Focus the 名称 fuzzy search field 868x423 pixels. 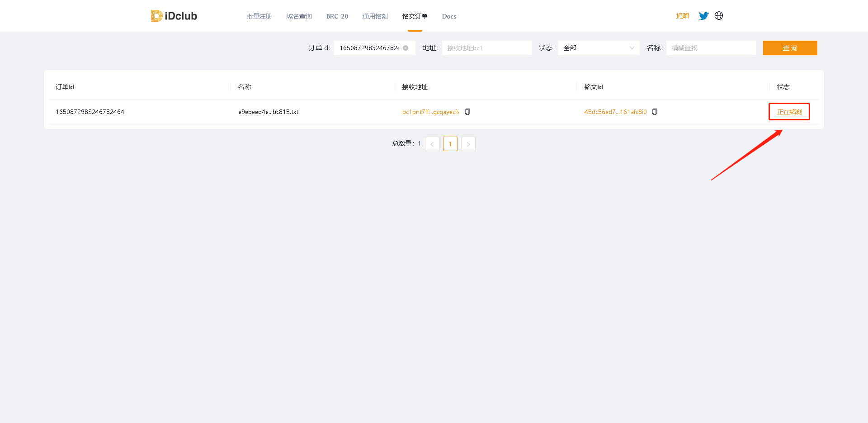(x=711, y=48)
